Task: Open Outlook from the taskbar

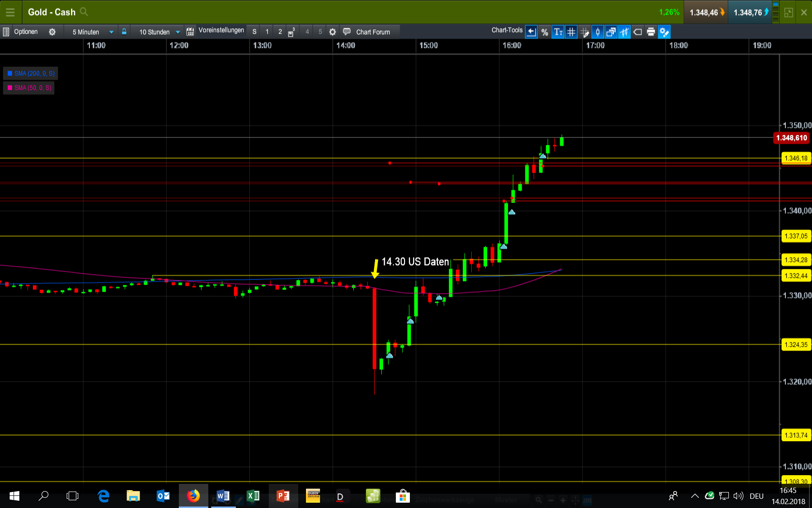Action: tap(163, 496)
